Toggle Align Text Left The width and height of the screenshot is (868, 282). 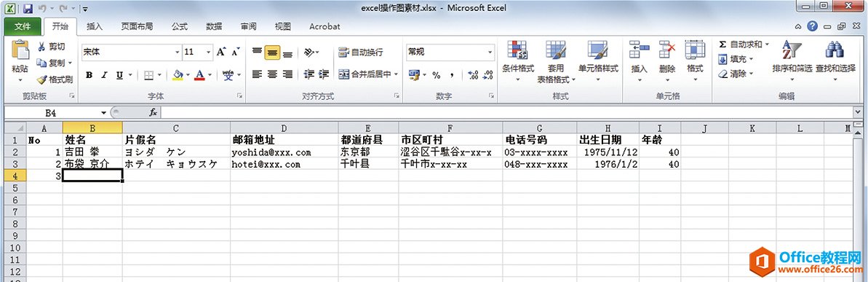pos(257,74)
